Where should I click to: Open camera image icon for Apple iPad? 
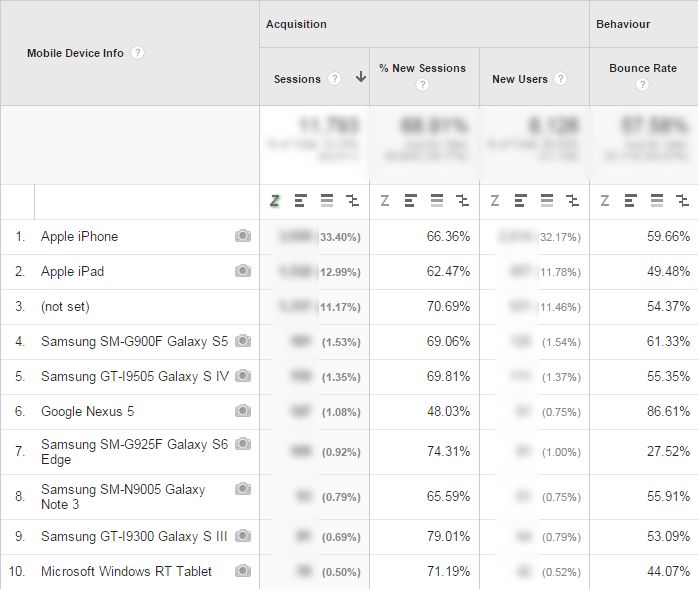(243, 271)
